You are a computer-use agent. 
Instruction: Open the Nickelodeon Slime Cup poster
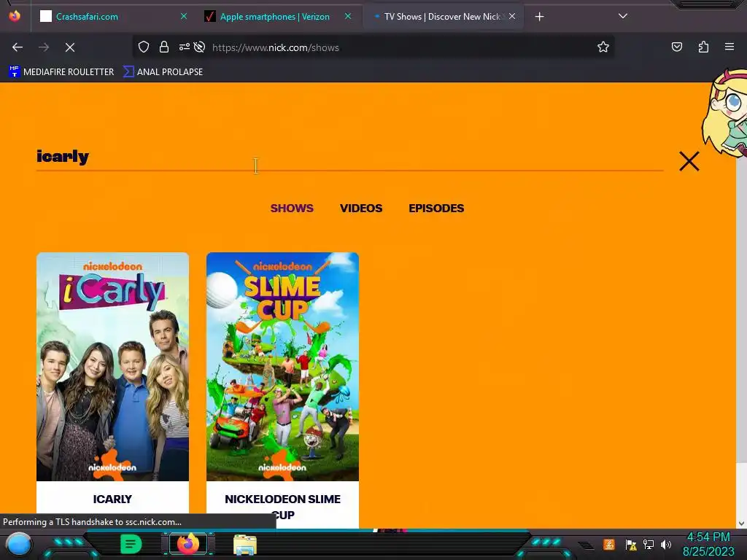pyautogui.click(x=282, y=367)
